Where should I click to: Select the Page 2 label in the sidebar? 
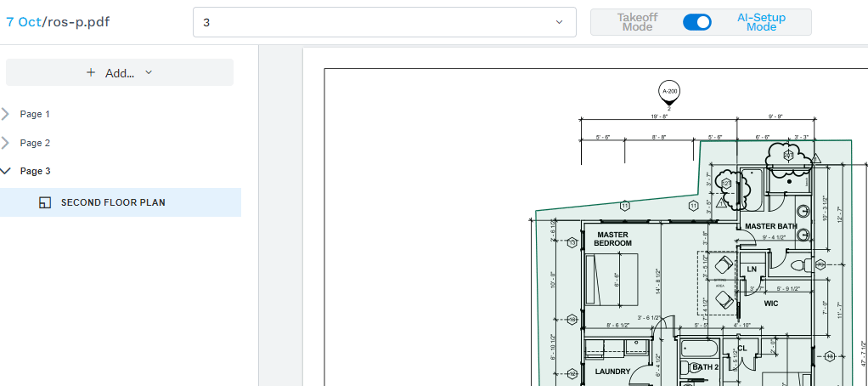(35, 143)
